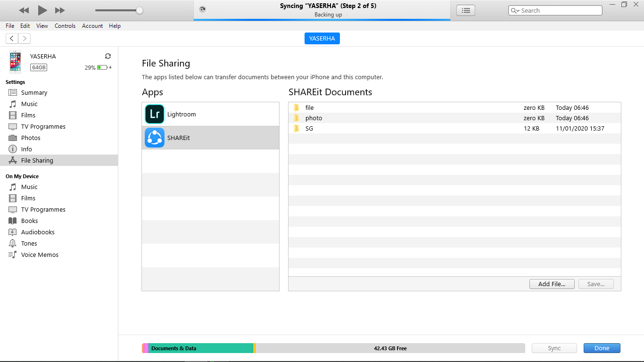Open the Account menu
The image size is (644, 362).
(92, 26)
